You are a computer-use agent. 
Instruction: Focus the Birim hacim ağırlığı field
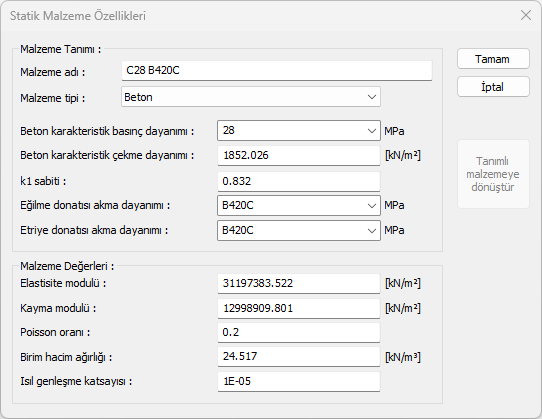pyautogui.click(x=299, y=357)
